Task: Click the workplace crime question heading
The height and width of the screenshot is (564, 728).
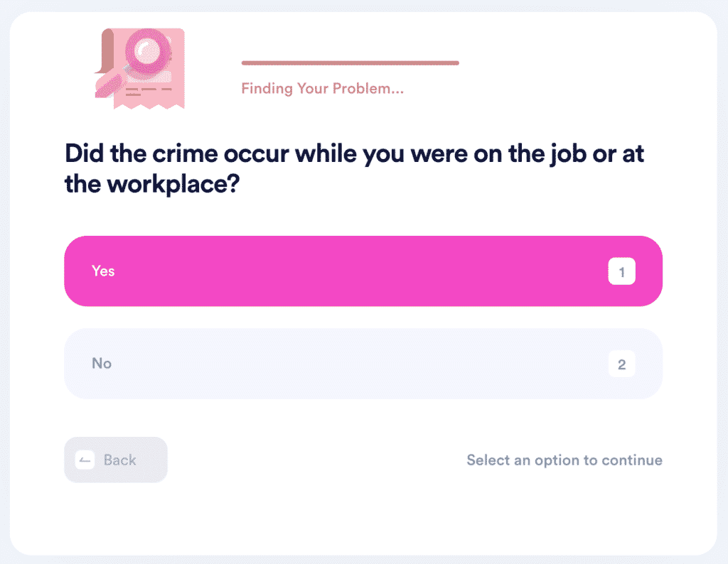Action: 354,168
